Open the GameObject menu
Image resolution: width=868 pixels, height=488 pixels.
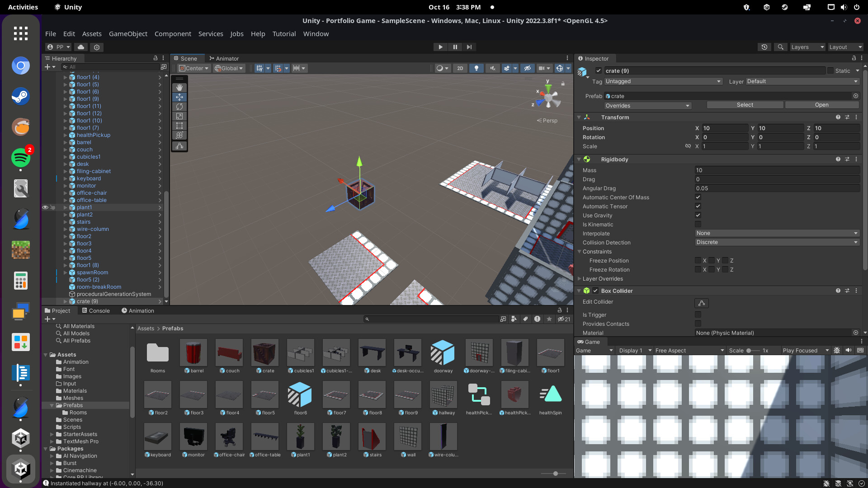tap(128, 34)
